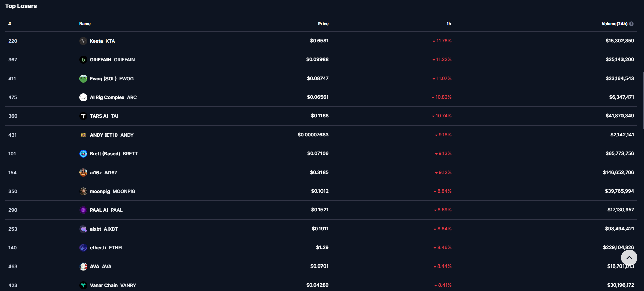
Task: Click the TARS AI coin icon
Action: point(83,116)
